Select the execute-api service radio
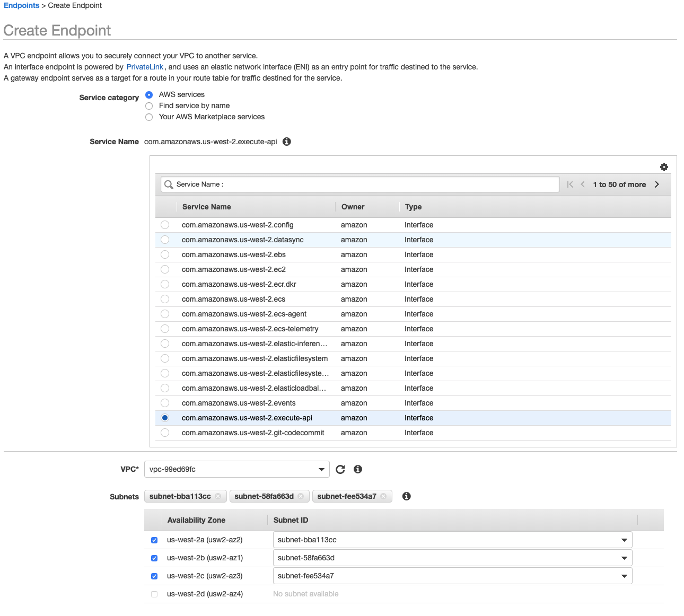Screen dimensions: 684x616 165,418
